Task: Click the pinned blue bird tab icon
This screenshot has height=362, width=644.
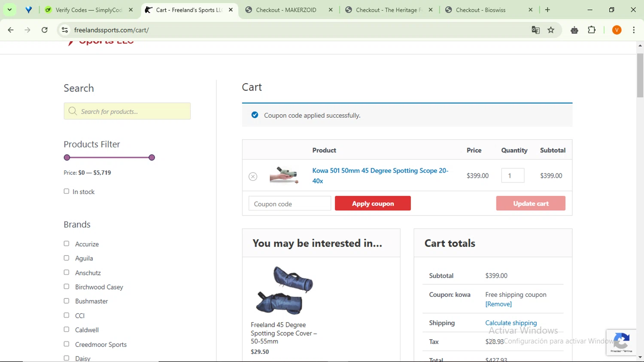Action: (28, 10)
